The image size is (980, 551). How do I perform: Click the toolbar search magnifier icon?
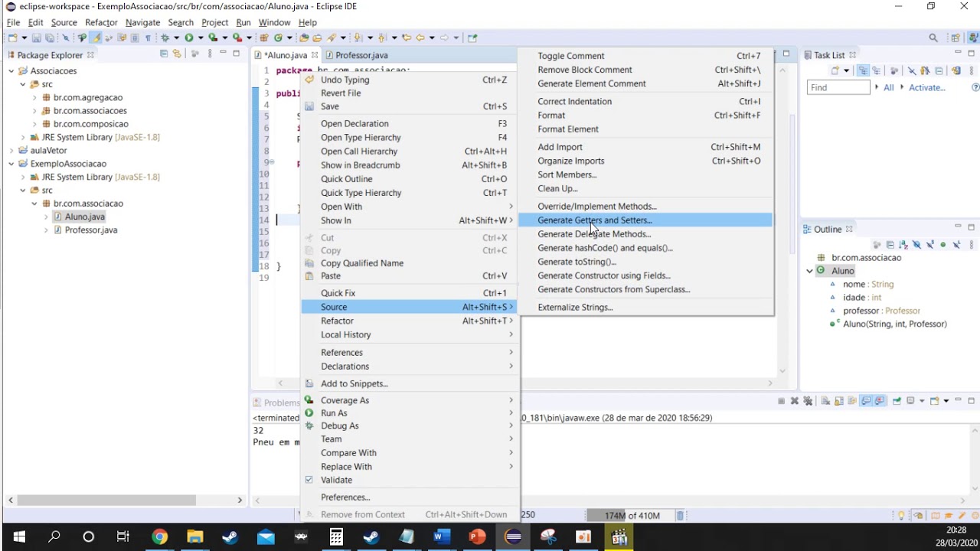[933, 37]
